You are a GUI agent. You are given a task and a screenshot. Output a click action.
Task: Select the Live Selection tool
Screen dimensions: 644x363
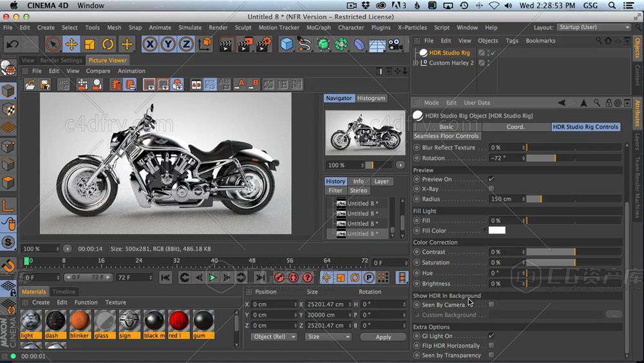point(53,44)
